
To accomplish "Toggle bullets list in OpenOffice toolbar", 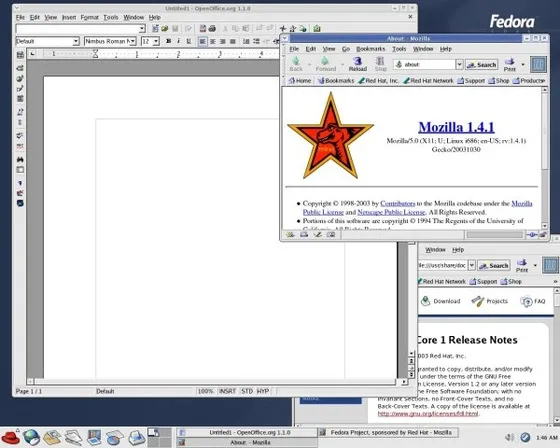I will (x=256, y=41).
